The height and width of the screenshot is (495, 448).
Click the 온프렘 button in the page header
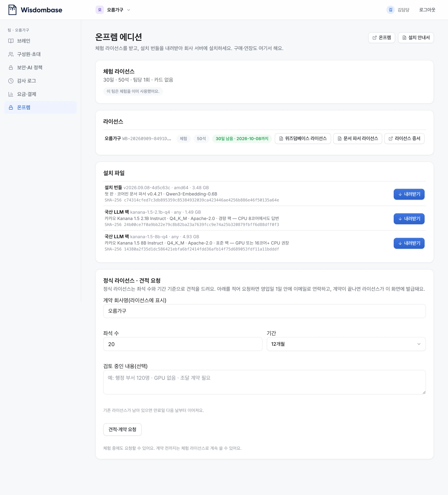click(x=381, y=37)
